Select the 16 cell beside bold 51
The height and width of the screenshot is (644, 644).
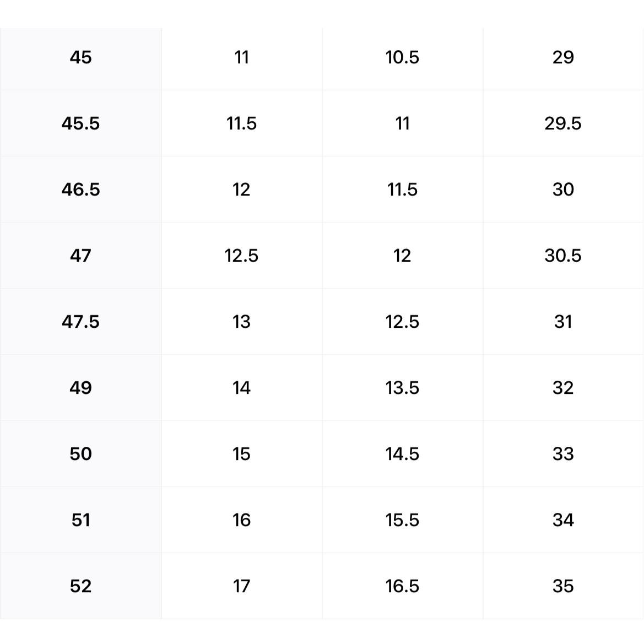(x=241, y=520)
